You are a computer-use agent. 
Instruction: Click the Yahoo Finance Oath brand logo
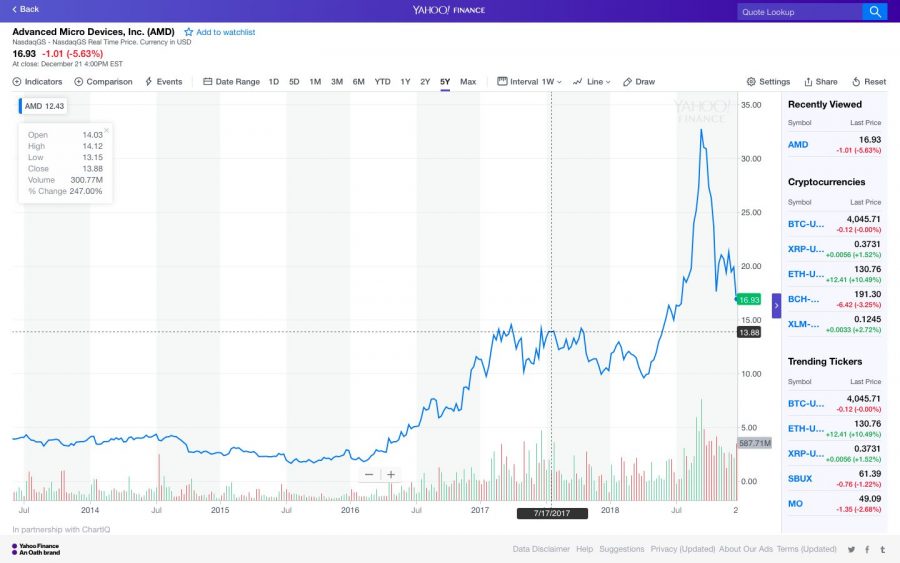[36, 549]
